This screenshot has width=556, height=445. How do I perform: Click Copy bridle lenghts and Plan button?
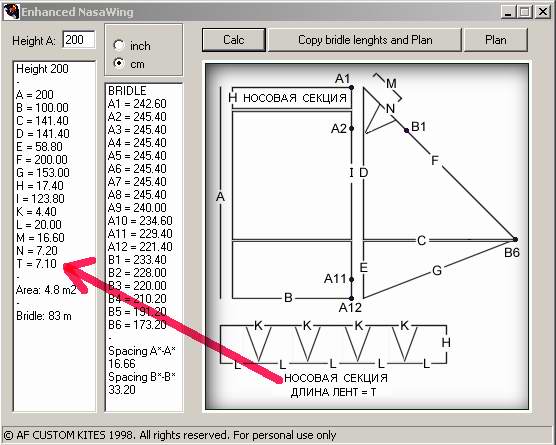point(365,40)
